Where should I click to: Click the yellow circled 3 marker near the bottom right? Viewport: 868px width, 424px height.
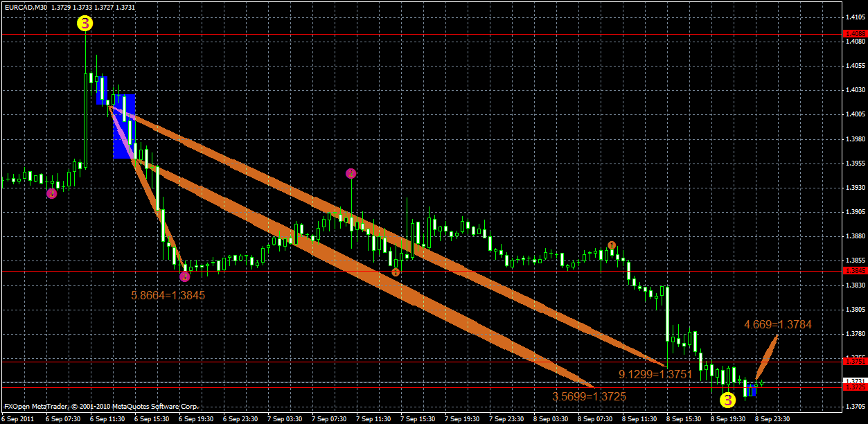[x=728, y=400]
